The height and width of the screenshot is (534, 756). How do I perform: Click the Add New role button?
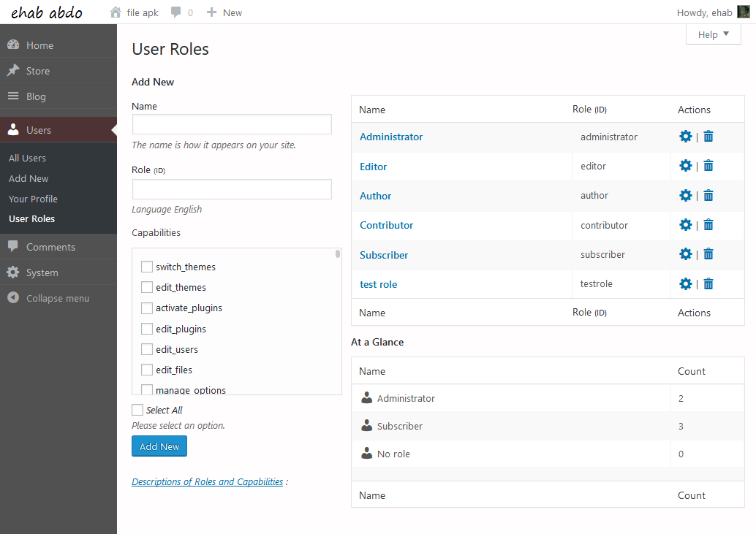(x=159, y=446)
